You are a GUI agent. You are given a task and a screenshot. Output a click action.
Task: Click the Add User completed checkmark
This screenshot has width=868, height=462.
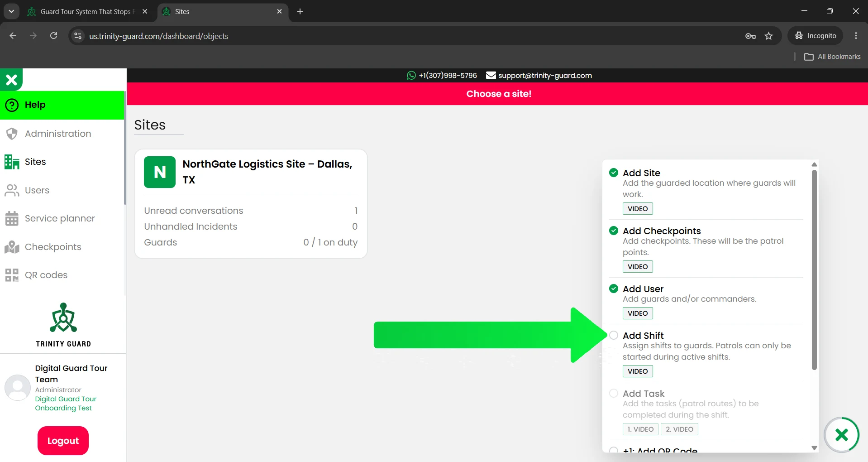614,289
